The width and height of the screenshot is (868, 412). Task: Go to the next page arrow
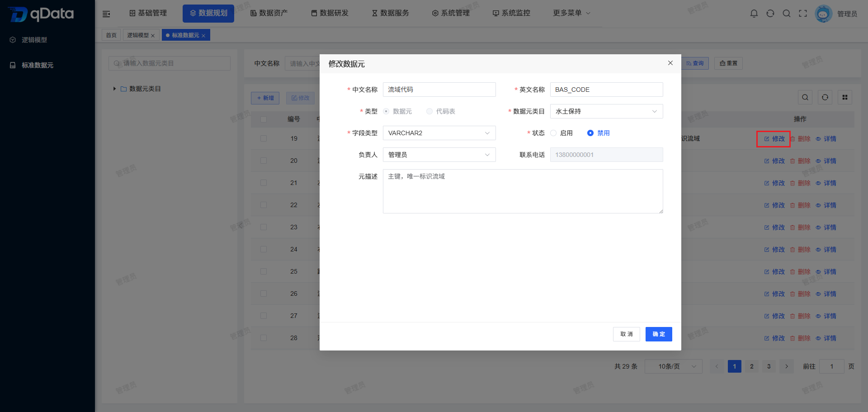(x=787, y=366)
